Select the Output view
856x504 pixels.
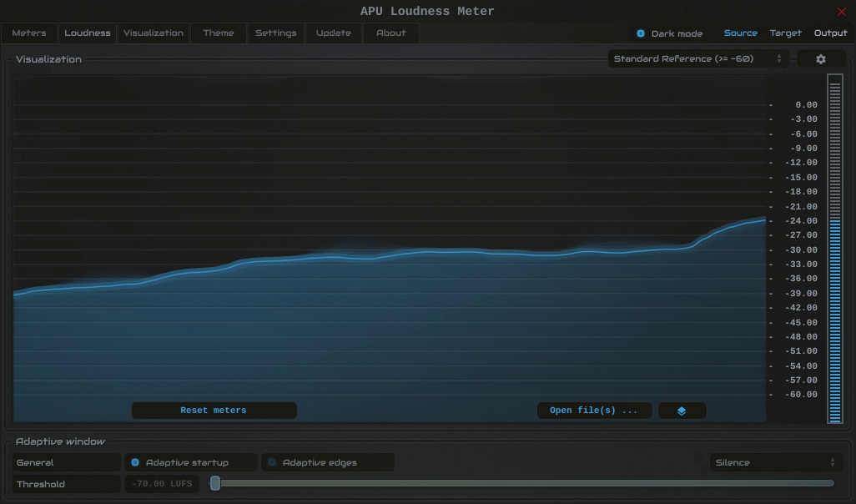[830, 33]
